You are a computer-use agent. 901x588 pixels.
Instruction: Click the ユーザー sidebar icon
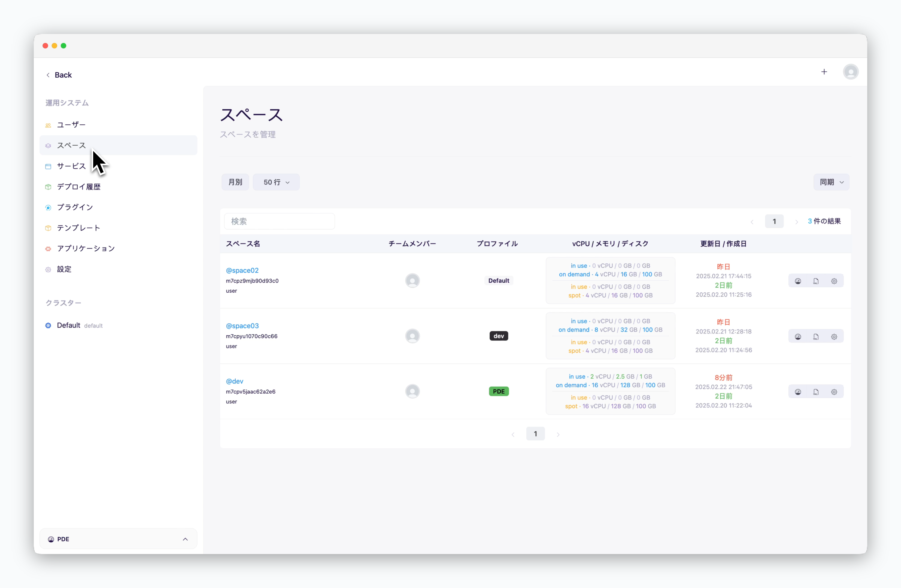coord(48,125)
